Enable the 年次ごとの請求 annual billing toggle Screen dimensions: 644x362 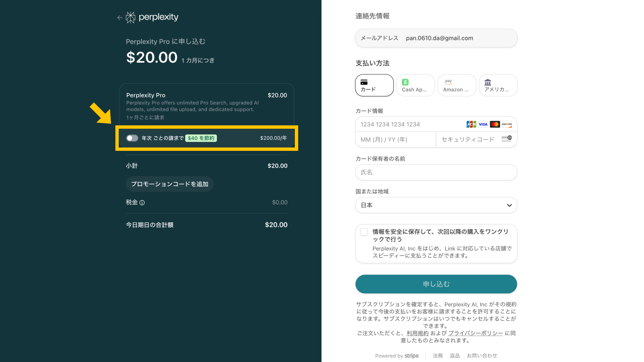point(132,138)
